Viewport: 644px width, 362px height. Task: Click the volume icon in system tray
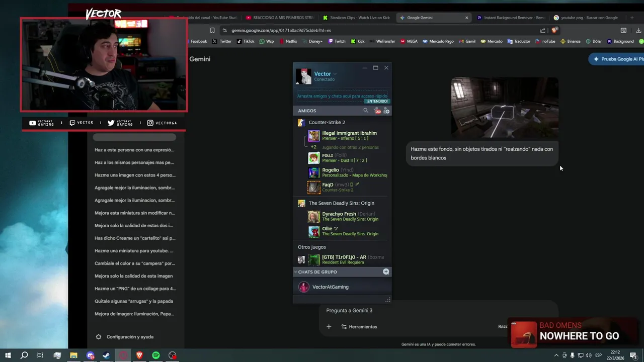[589, 355]
